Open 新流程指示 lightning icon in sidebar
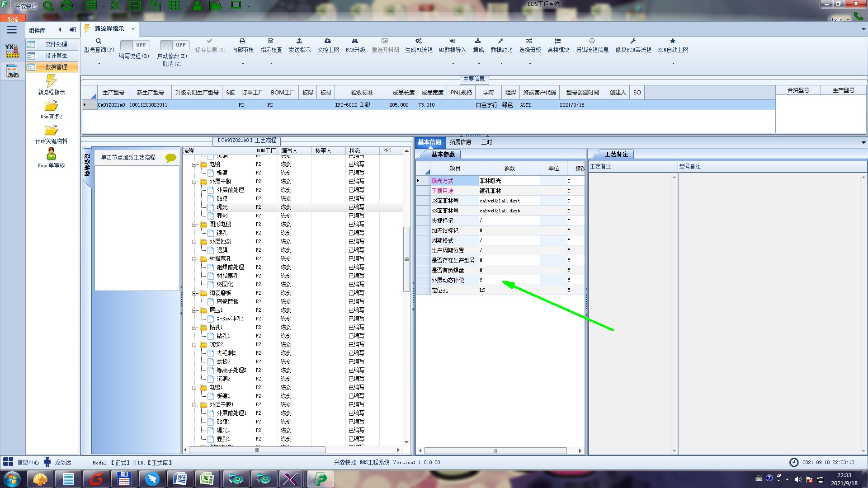Viewport: 868px width, 488px height. (51, 81)
